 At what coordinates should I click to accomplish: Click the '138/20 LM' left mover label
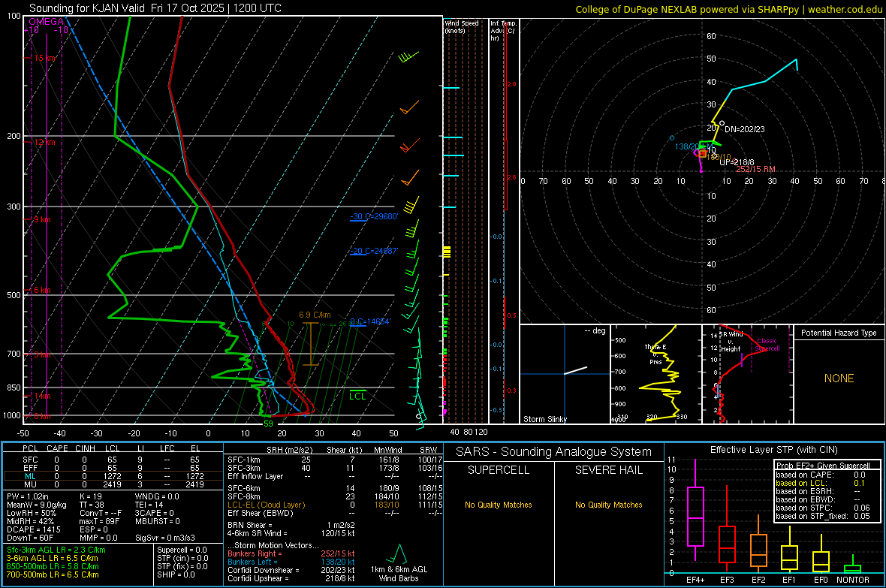coord(693,146)
